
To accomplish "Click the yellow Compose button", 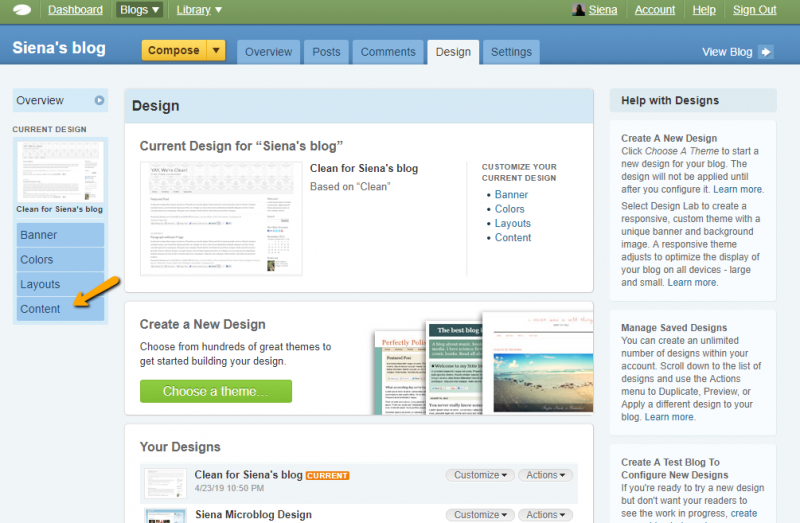I will [174, 51].
